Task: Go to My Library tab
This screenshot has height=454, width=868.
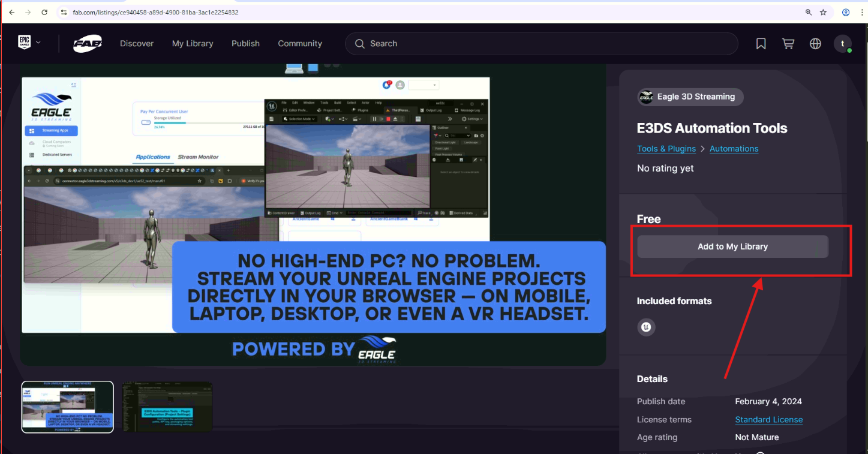Action: point(193,44)
